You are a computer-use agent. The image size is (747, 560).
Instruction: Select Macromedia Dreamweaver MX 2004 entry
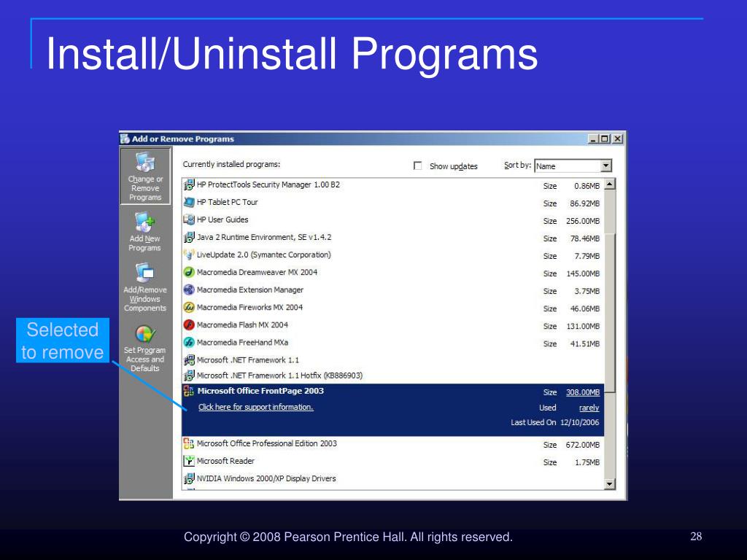pos(393,273)
